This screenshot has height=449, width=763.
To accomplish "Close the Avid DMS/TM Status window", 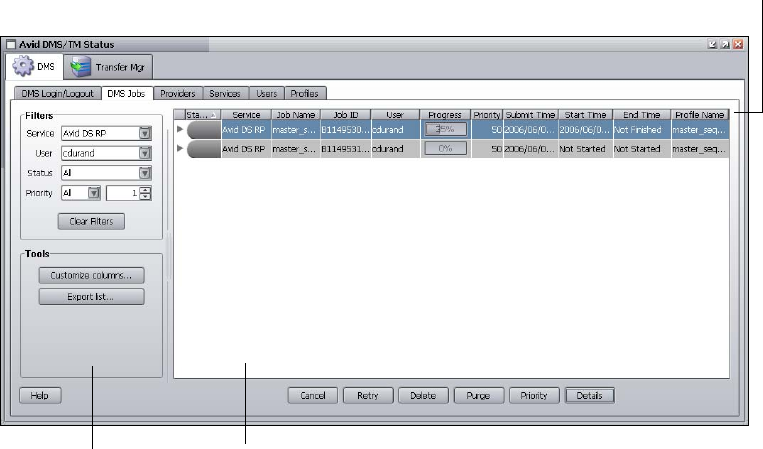I will point(738,44).
